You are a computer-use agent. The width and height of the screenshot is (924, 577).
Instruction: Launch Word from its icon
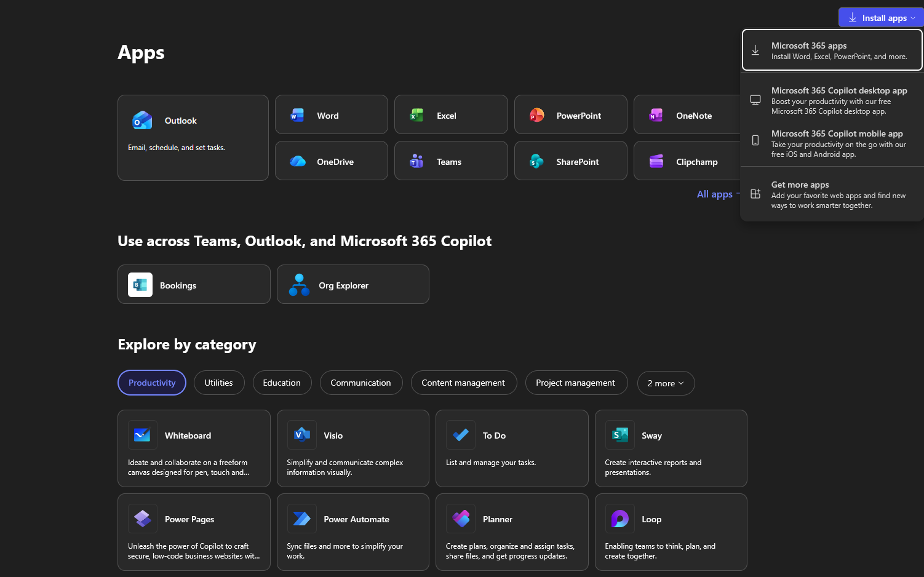pyautogui.click(x=297, y=115)
